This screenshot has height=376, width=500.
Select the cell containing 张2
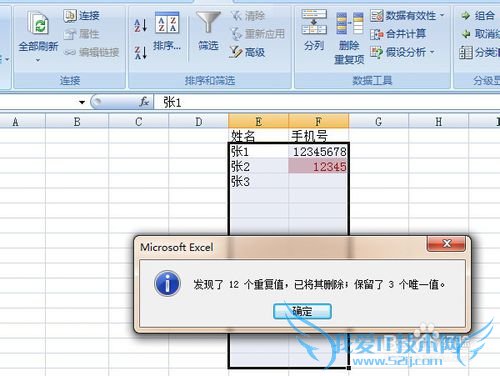[x=258, y=166]
